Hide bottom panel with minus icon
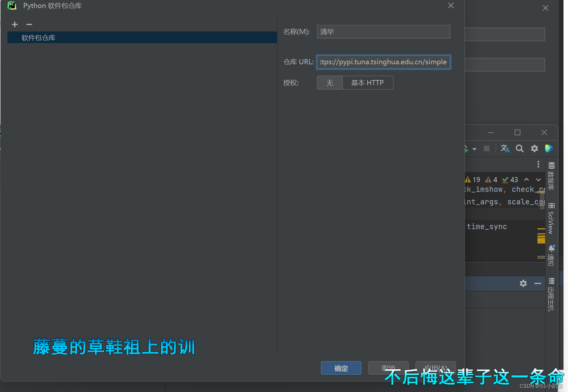The width and height of the screenshot is (568, 392). click(x=538, y=283)
